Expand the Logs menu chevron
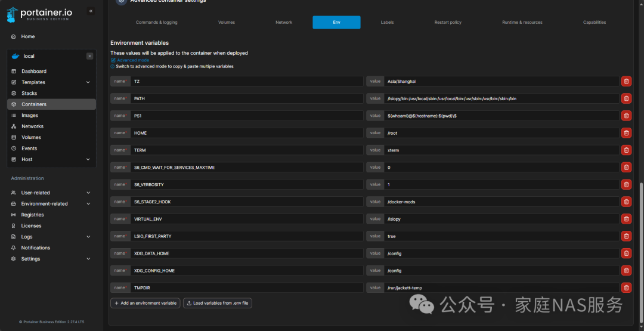644x331 pixels. [x=88, y=237]
